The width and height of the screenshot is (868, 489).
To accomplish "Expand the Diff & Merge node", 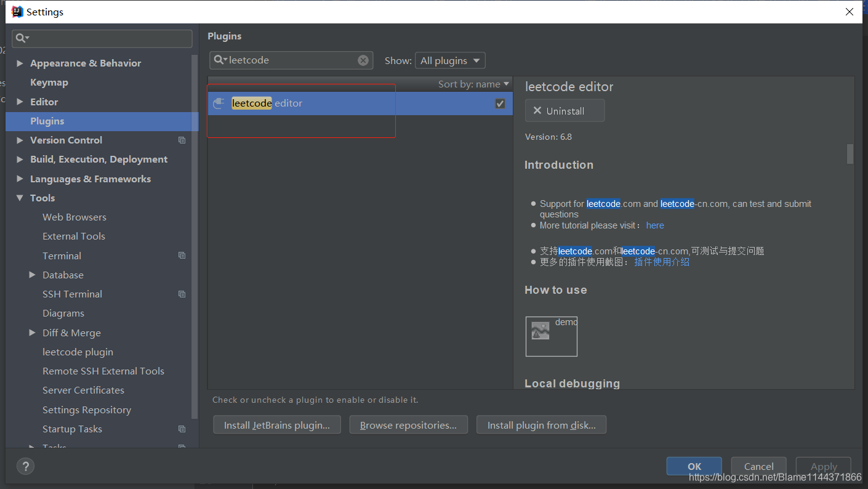I will click(x=33, y=333).
